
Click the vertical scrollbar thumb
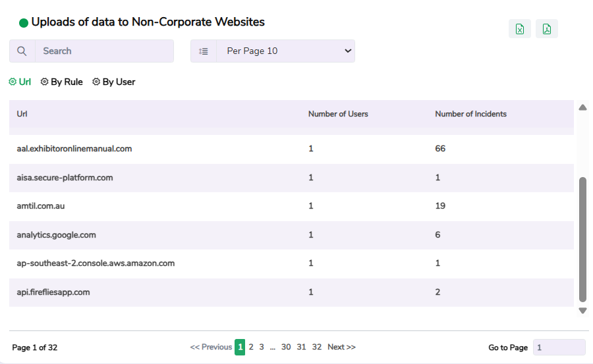582,238
